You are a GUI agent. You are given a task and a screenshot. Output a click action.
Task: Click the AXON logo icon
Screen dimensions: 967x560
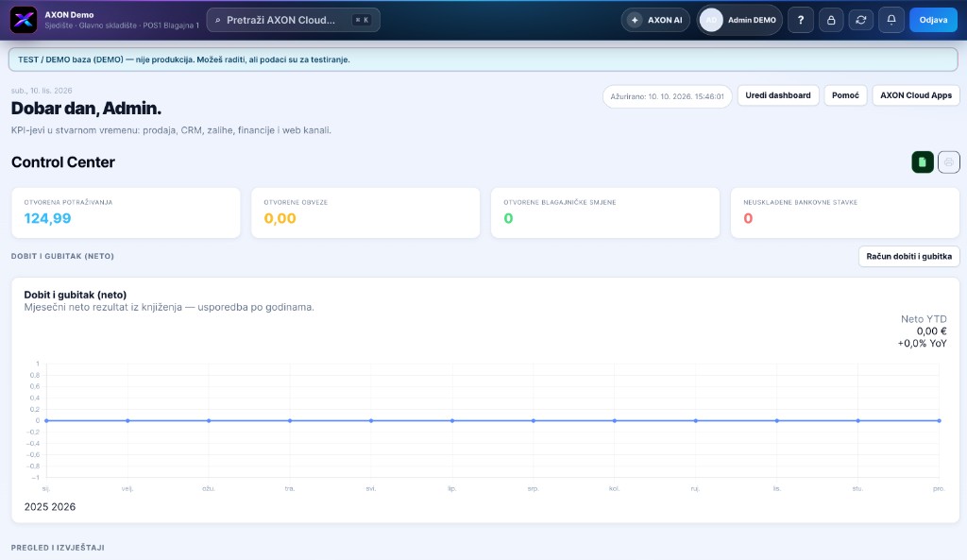click(24, 20)
